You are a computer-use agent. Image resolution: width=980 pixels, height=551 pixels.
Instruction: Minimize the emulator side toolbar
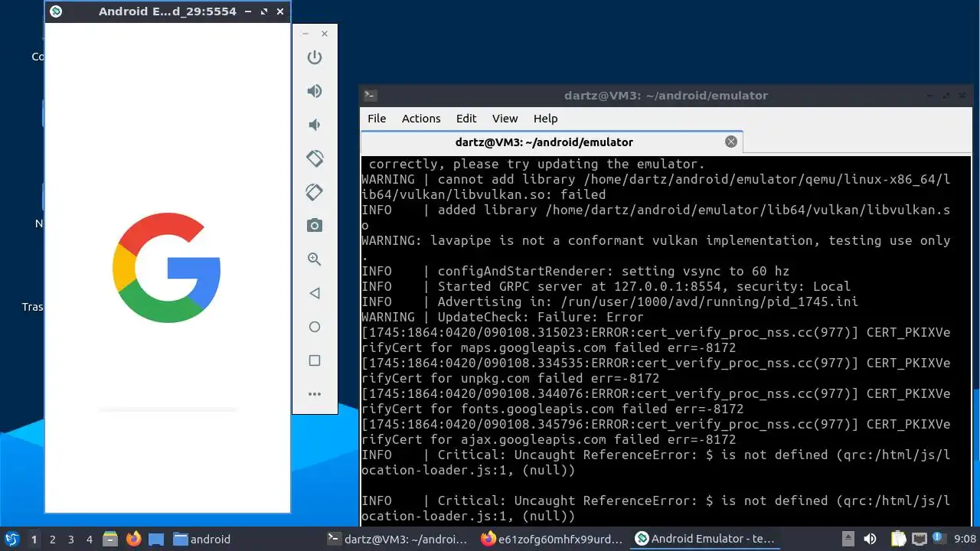pos(305,34)
